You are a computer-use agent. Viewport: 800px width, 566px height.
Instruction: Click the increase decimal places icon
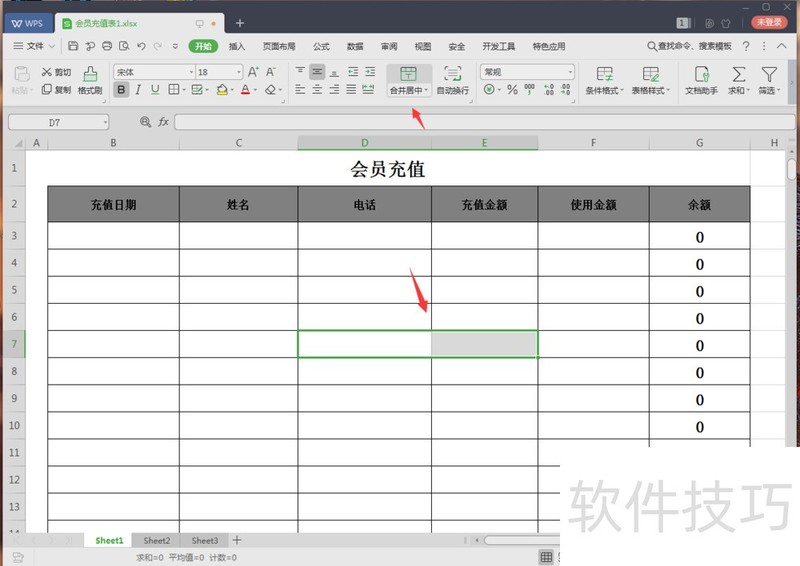coord(549,90)
